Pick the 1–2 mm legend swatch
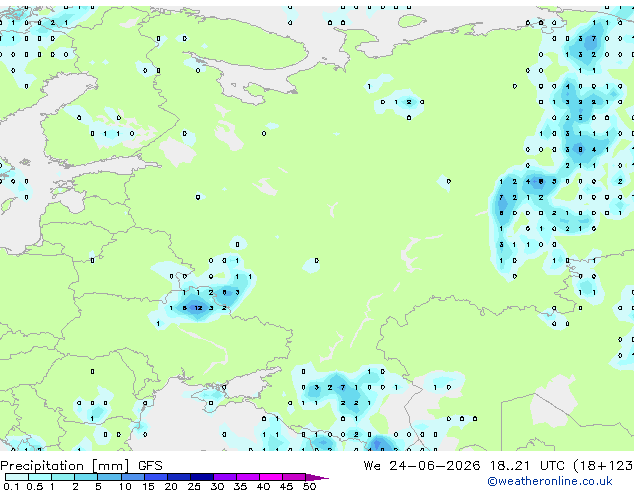This screenshot has width=634, height=490. 63,477
